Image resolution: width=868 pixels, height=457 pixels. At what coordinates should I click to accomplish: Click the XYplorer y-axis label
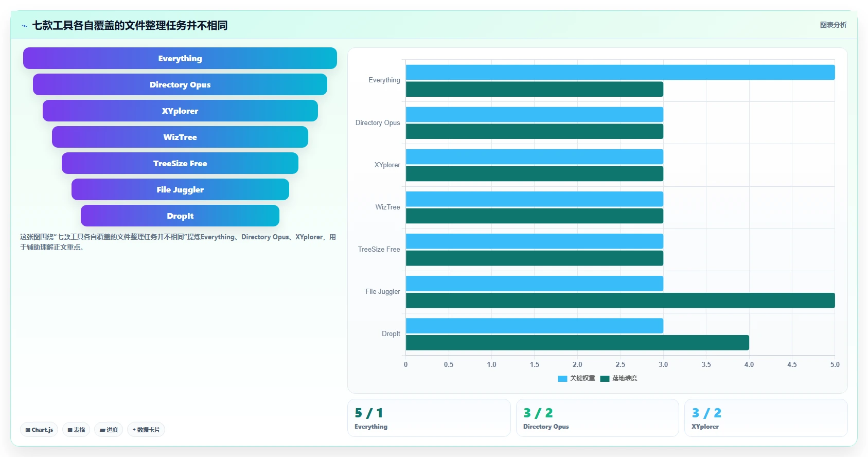387,165
